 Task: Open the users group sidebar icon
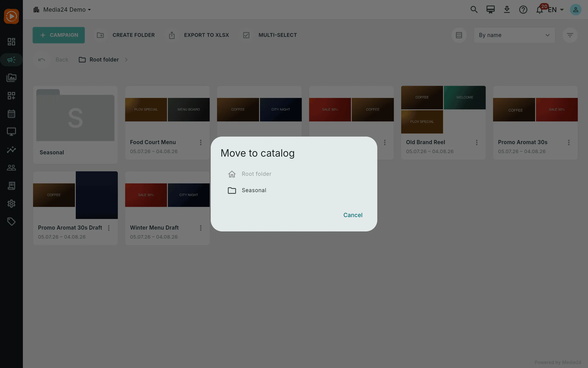pyautogui.click(x=11, y=168)
